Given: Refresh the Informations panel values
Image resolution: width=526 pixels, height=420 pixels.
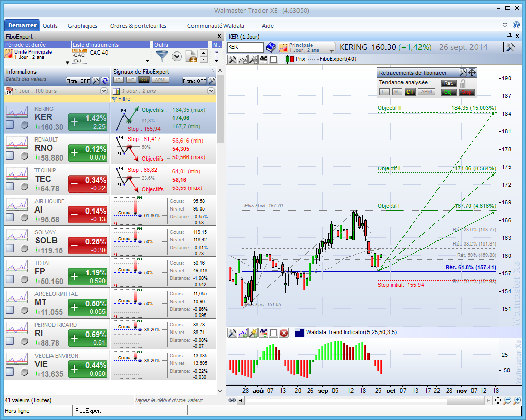Looking at the screenshot, I should [105, 81].
